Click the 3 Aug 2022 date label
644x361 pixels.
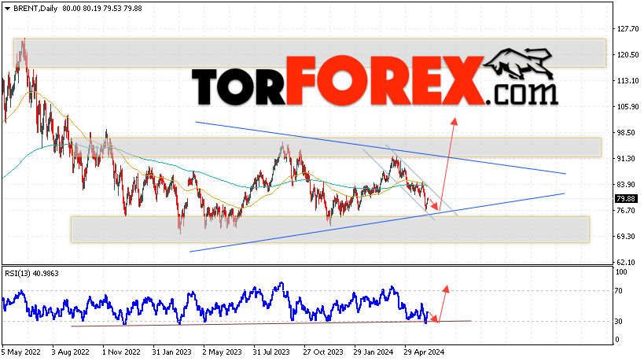(70, 352)
